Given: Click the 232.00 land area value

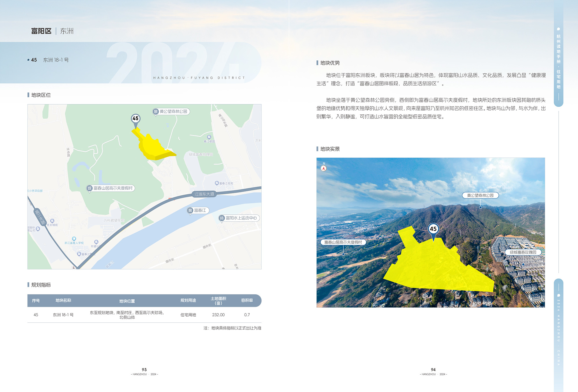Looking at the screenshot, I should 218,315.
